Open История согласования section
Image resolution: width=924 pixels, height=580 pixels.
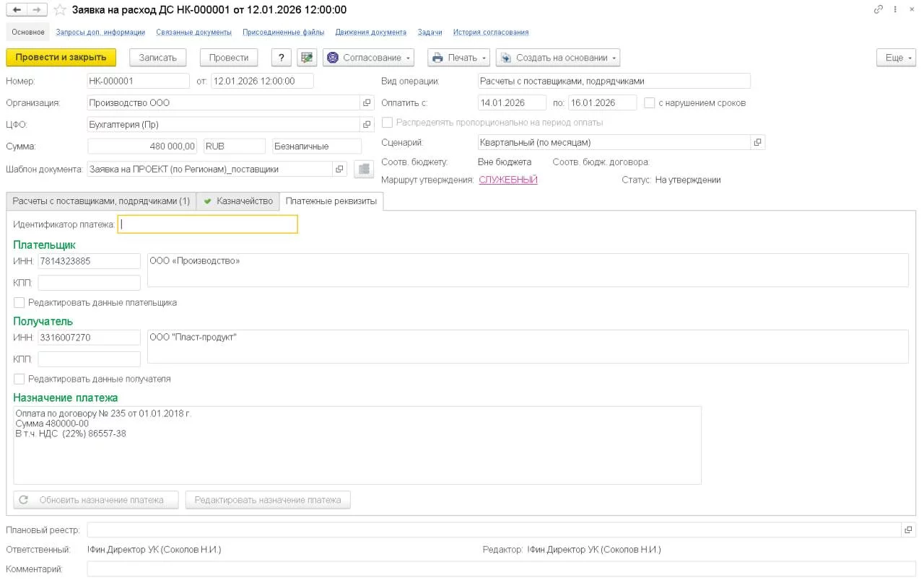[x=491, y=32]
